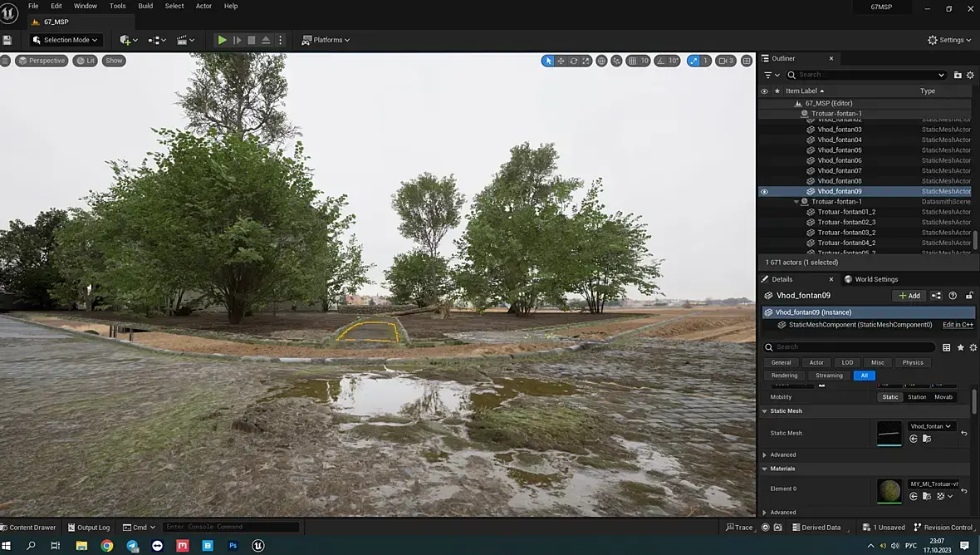This screenshot has height=555, width=980.
Task: Click the Element 0 material sphere thumbnail
Action: pos(889,491)
